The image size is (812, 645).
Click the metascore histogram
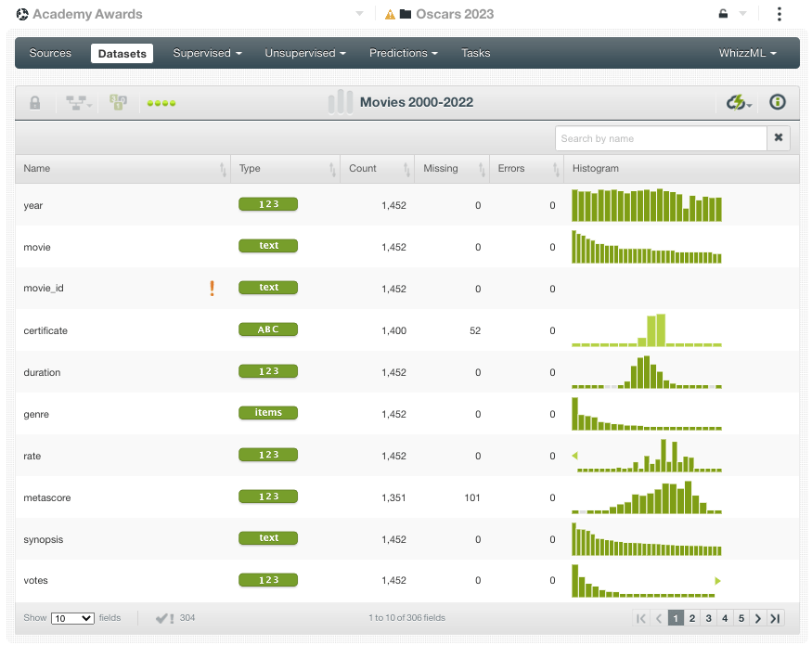(646, 497)
